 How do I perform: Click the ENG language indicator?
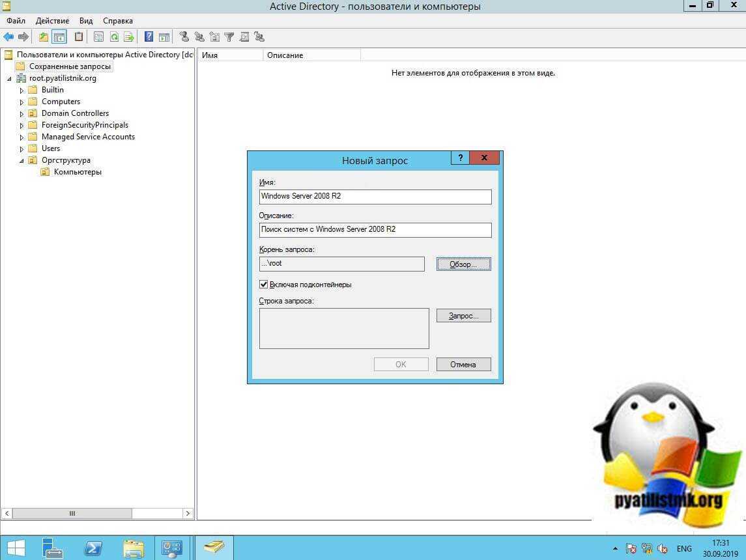pyautogui.click(x=684, y=548)
